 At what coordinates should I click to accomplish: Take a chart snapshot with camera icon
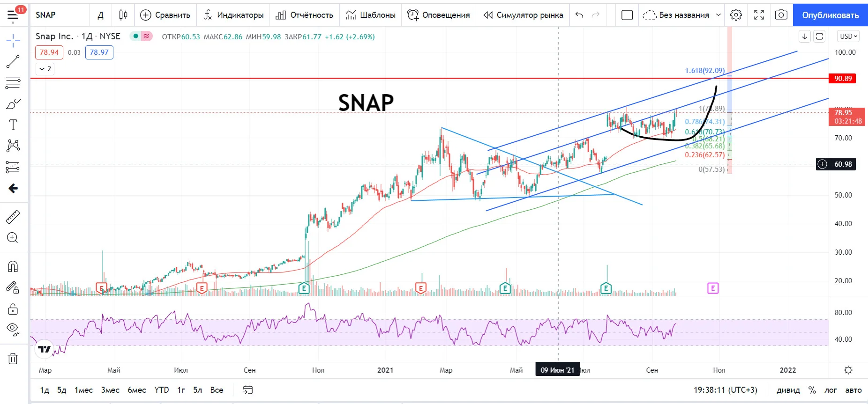pyautogui.click(x=781, y=15)
